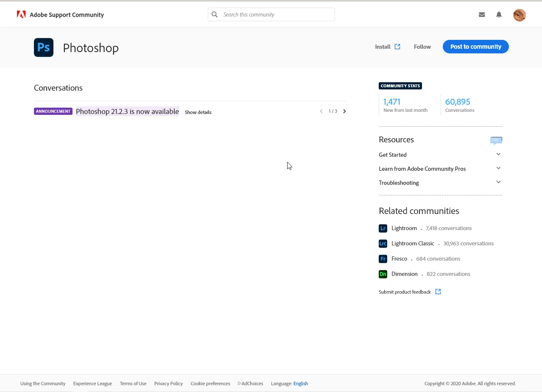The height and width of the screenshot is (392, 542).
Task: Click external link icon beside Submit product feedback
Action: tap(438, 292)
